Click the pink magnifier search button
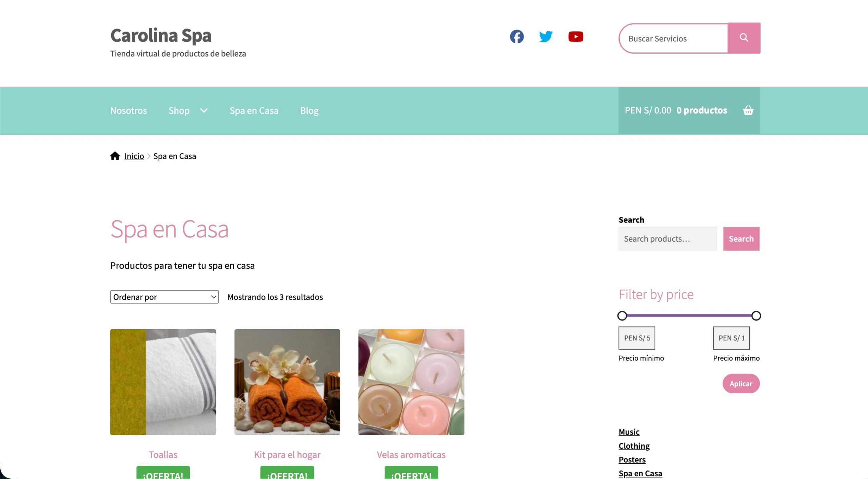Viewport: 868px width, 479px height. tap(744, 38)
